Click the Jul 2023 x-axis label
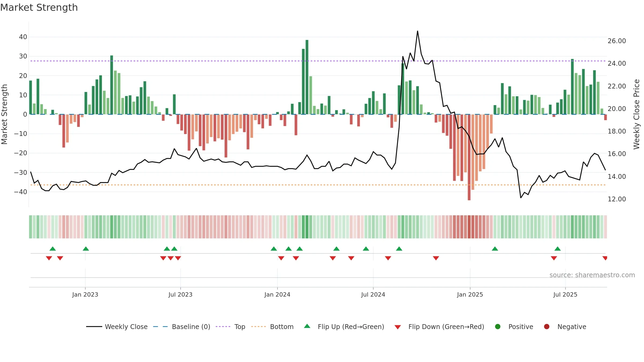Image resolution: width=644 pixels, height=362 pixels. coord(180,294)
